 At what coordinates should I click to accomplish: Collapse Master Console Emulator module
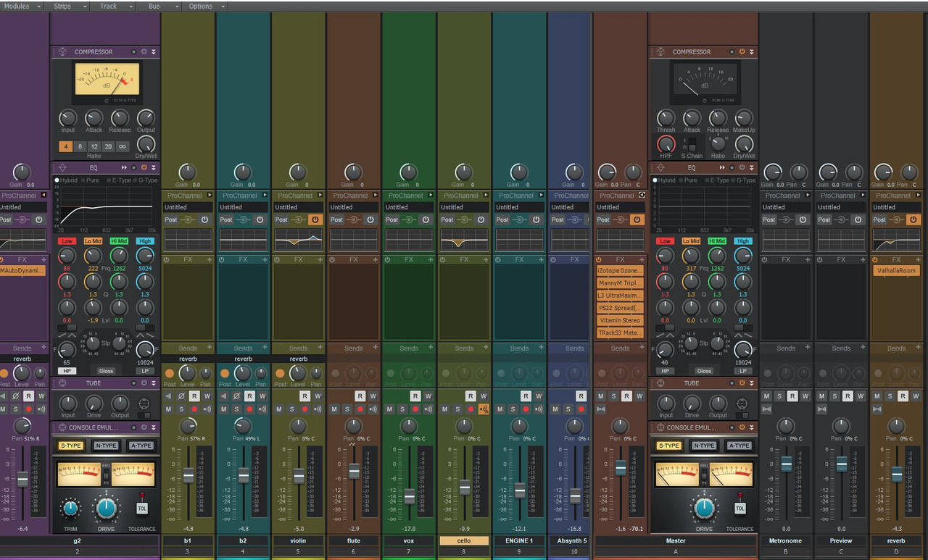click(751, 428)
